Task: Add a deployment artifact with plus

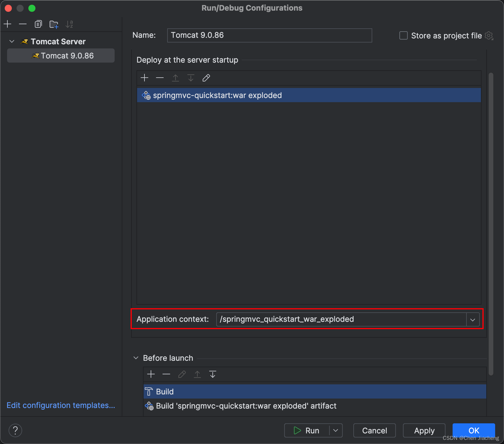Action: coord(144,78)
